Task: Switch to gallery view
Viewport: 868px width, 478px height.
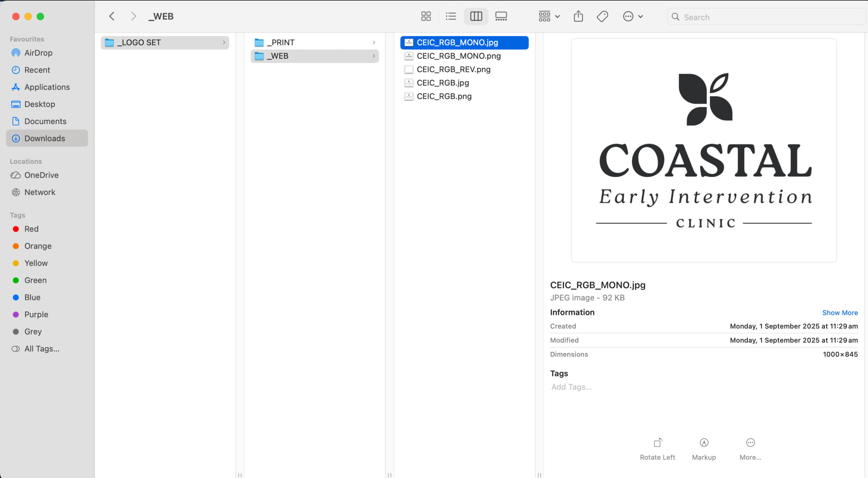Action: (x=501, y=16)
